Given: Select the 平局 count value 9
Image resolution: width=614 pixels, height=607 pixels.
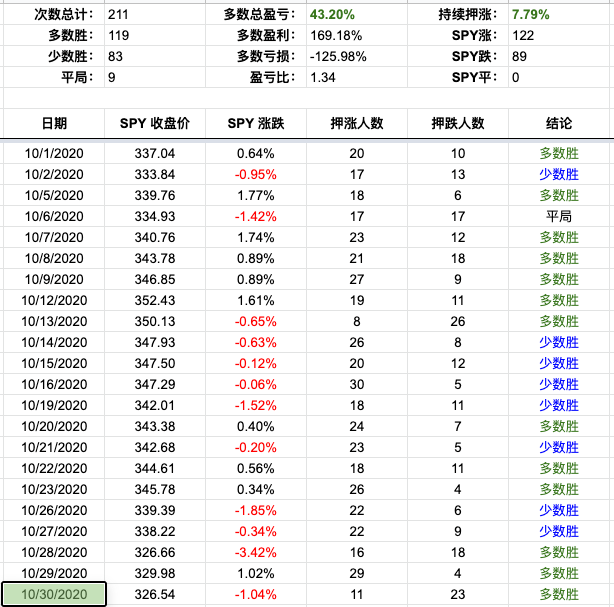Looking at the screenshot, I should click(112, 78).
